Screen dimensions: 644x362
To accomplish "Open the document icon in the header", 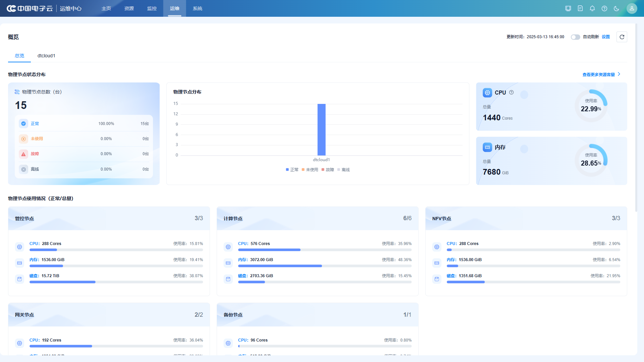I will click(580, 8).
